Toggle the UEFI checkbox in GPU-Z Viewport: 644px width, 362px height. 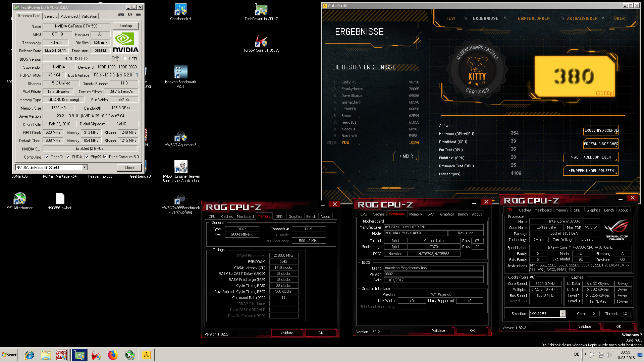(125, 59)
